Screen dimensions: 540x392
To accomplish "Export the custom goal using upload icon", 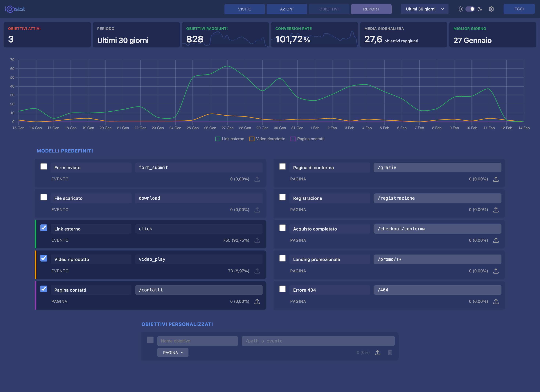I will (378, 353).
